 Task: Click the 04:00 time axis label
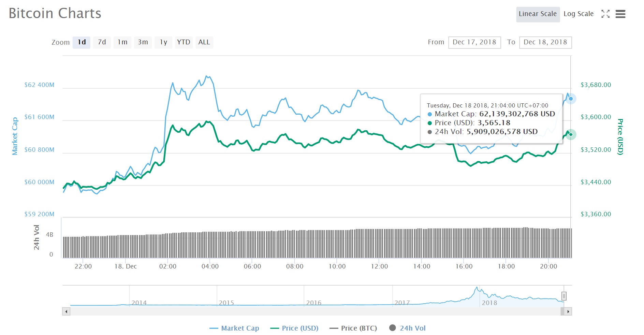coord(210,266)
